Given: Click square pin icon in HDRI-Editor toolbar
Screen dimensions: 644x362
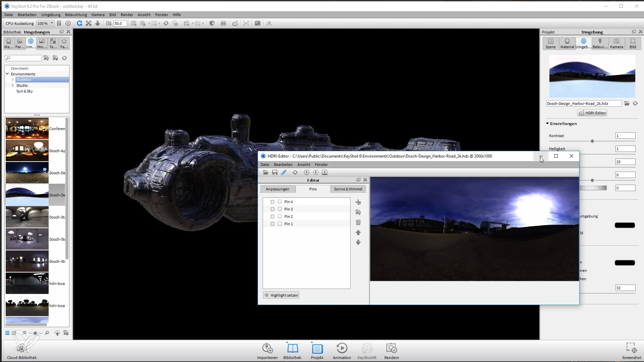Looking at the screenshot, I should (x=325, y=172).
